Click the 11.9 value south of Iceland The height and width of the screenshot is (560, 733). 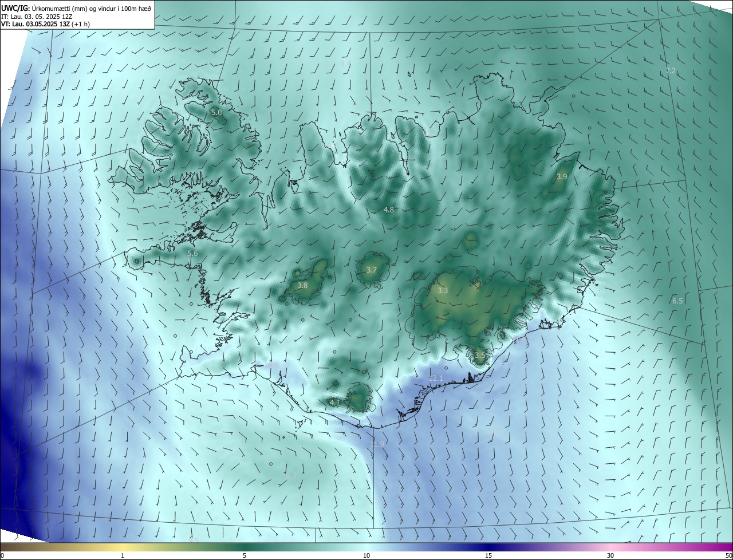tap(377, 444)
